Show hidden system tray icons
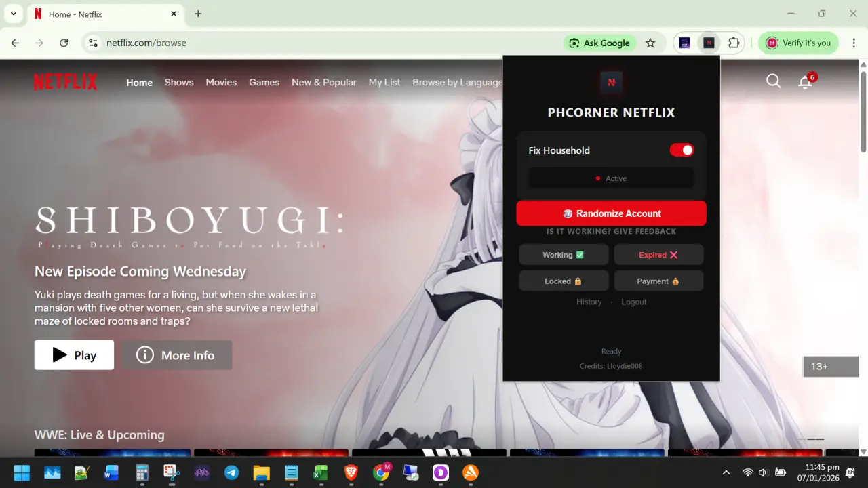The width and height of the screenshot is (868, 488). point(726,472)
